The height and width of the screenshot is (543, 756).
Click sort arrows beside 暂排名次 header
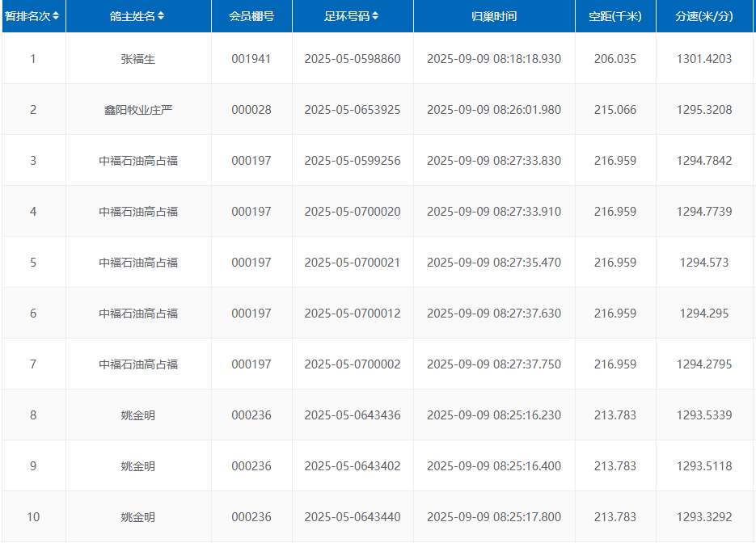[x=56, y=16]
